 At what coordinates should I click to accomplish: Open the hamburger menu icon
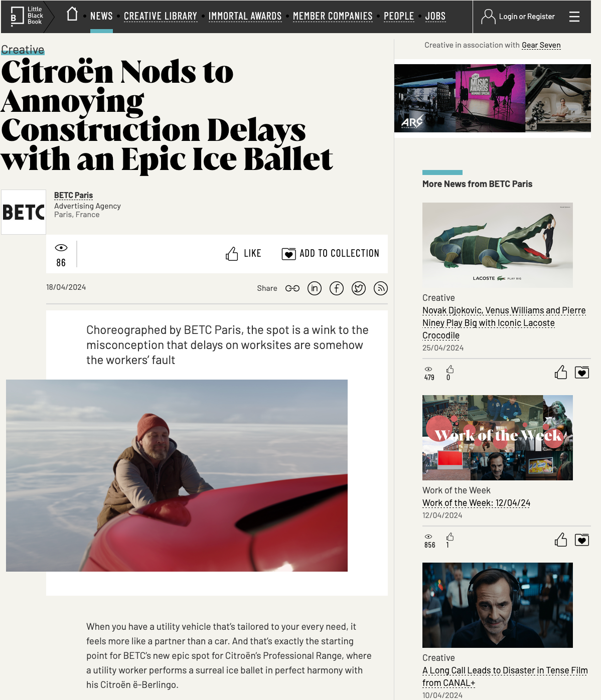click(574, 17)
